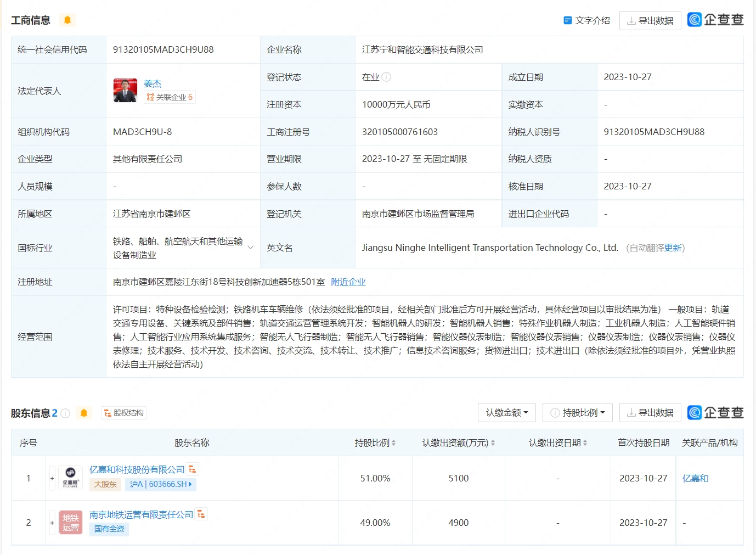Click the bell icon next to 工商信息

pyautogui.click(x=67, y=20)
